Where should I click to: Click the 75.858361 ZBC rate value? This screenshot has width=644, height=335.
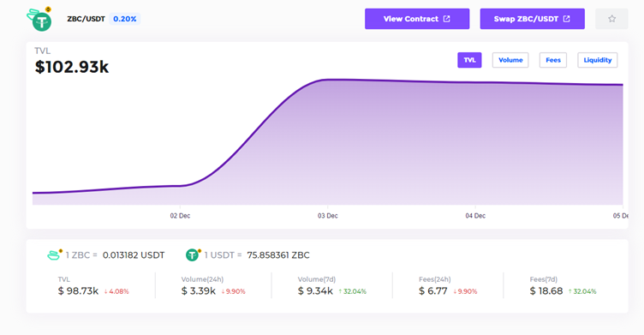278,255
